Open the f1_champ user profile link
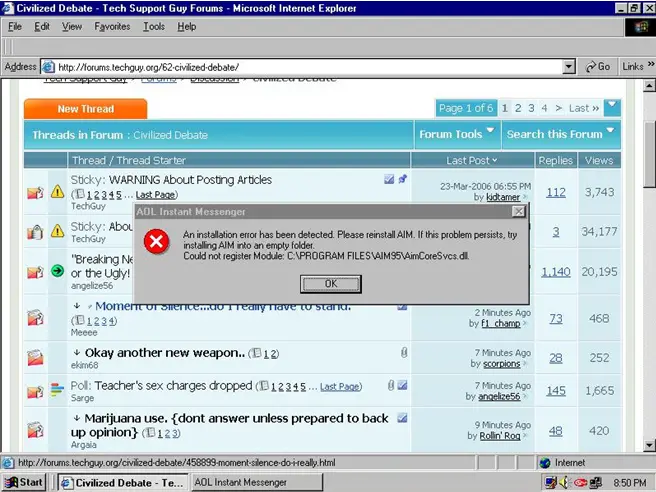 [500, 323]
